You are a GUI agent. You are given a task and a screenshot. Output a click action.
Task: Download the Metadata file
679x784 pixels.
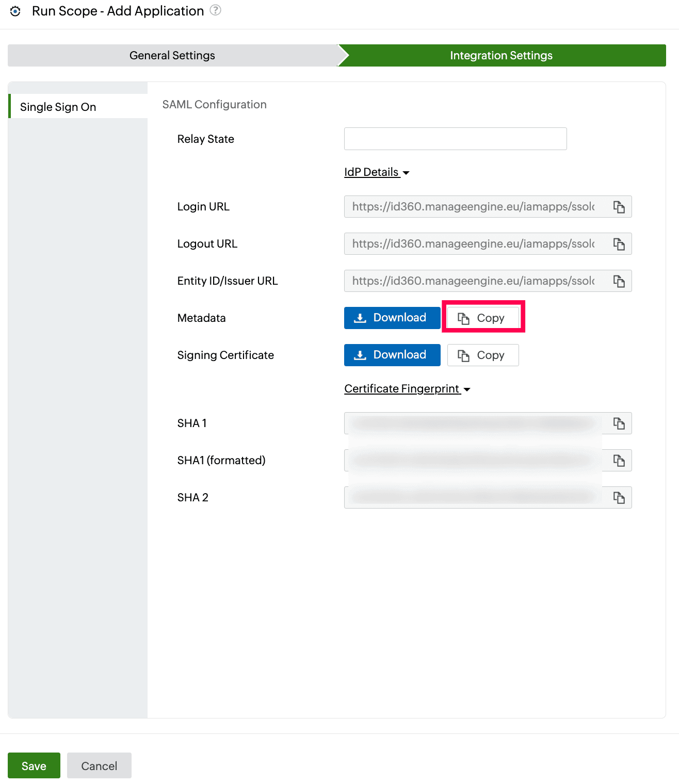(392, 317)
